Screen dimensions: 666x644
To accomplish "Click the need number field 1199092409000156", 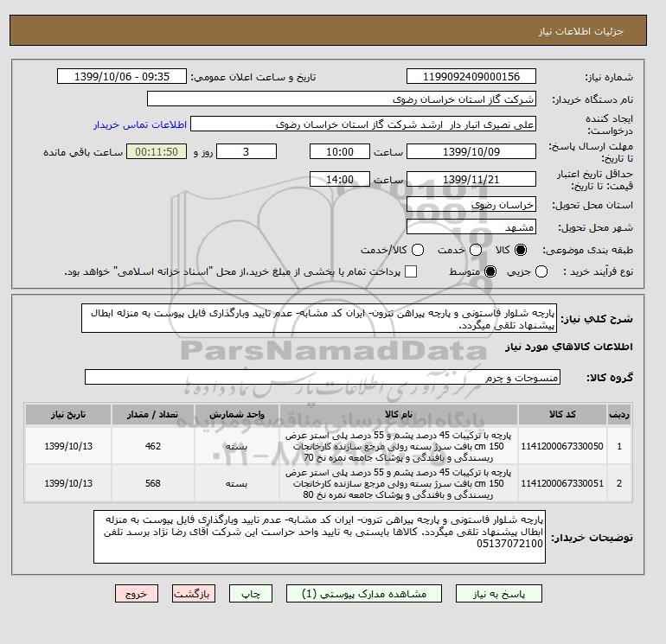I will (471, 76).
